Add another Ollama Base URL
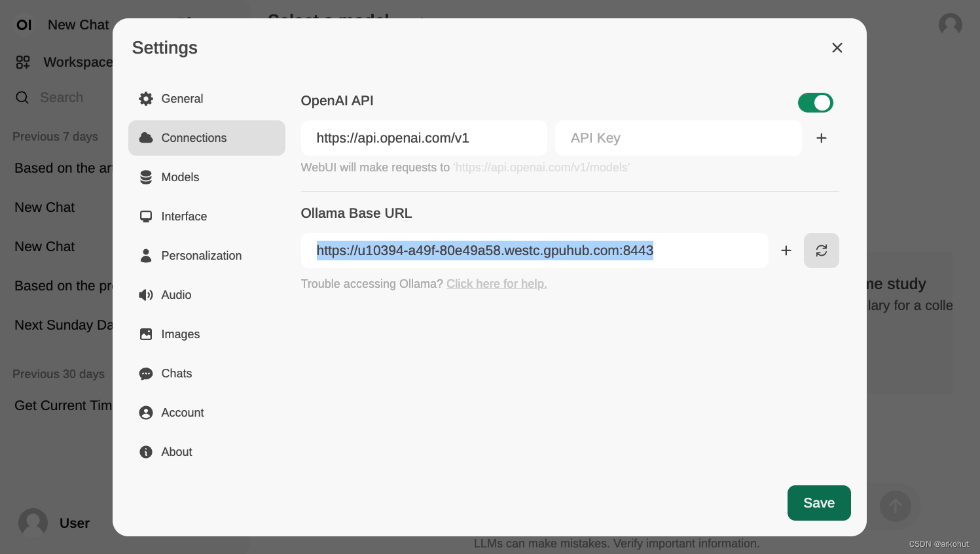 coord(786,251)
